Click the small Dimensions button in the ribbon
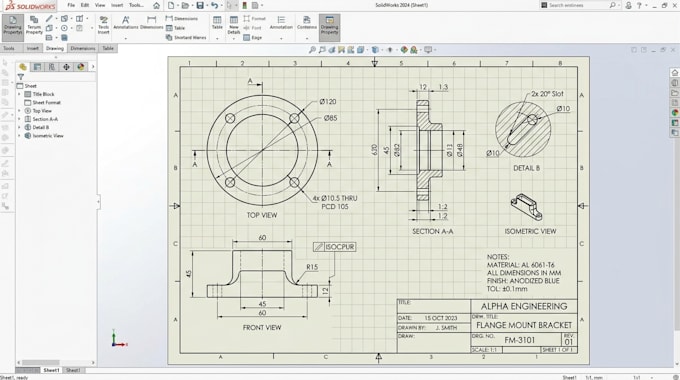 pyautogui.click(x=182, y=19)
